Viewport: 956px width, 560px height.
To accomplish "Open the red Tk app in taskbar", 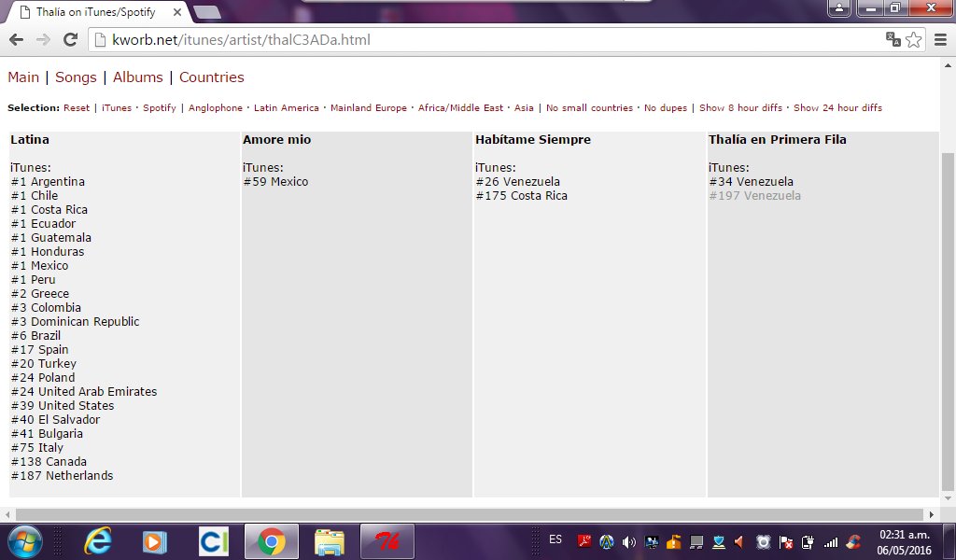I will click(x=387, y=541).
